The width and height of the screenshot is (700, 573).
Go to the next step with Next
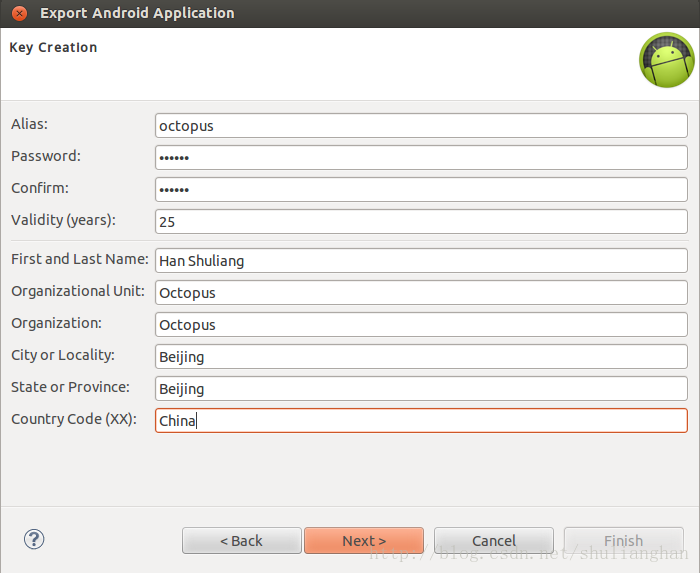[364, 540]
